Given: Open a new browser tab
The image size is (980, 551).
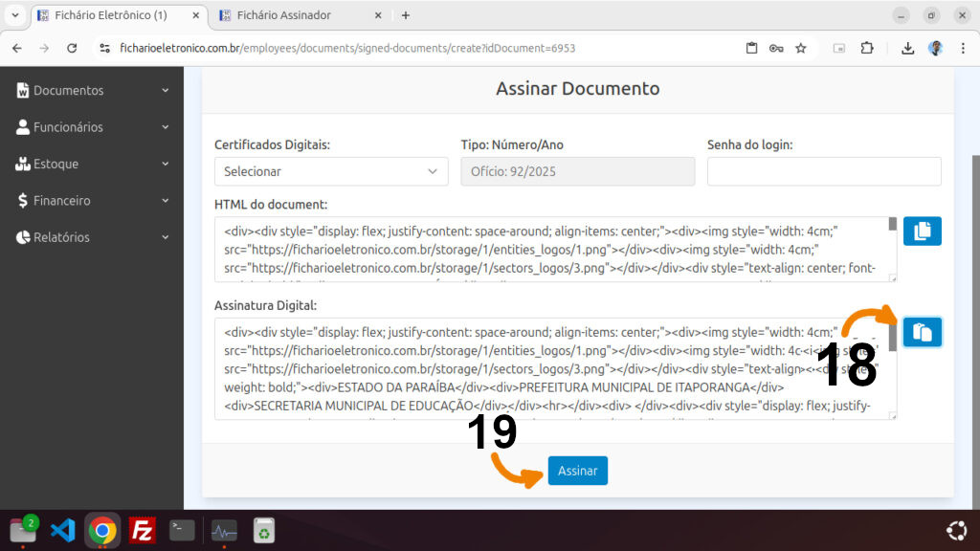Looking at the screenshot, I should (x=406, y=15).
